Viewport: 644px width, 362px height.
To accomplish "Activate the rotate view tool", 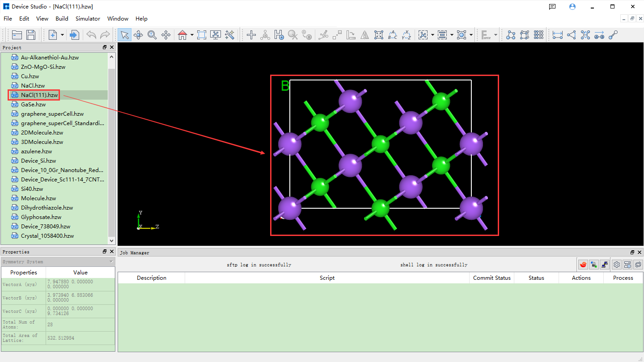I will click(138, 35).
